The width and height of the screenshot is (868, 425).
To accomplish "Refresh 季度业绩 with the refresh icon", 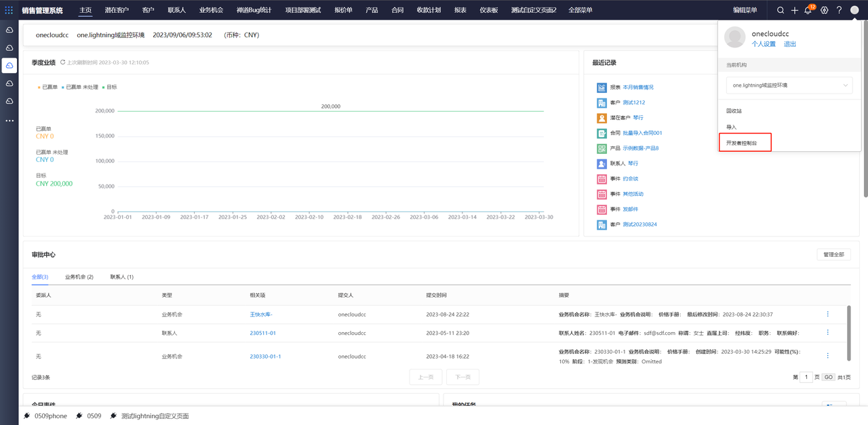I will (x=63, y=62).
